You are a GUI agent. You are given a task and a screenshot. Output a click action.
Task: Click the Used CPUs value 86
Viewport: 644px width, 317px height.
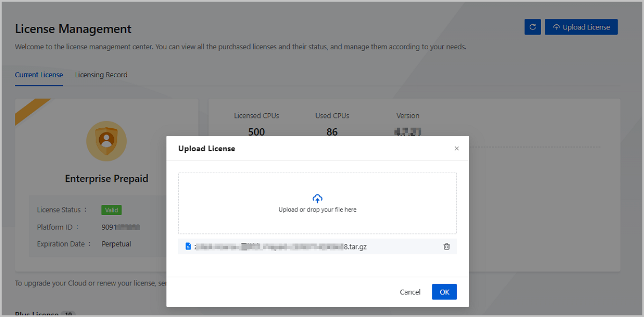pos(332,132)
